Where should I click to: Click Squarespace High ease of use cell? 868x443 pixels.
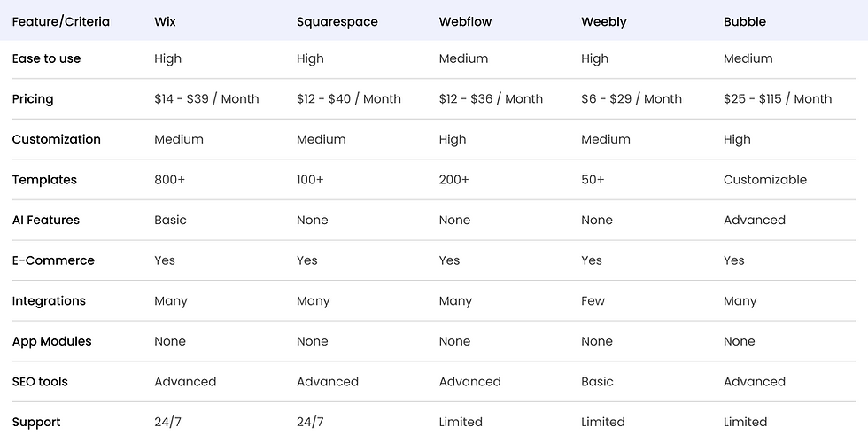[310, 58]
